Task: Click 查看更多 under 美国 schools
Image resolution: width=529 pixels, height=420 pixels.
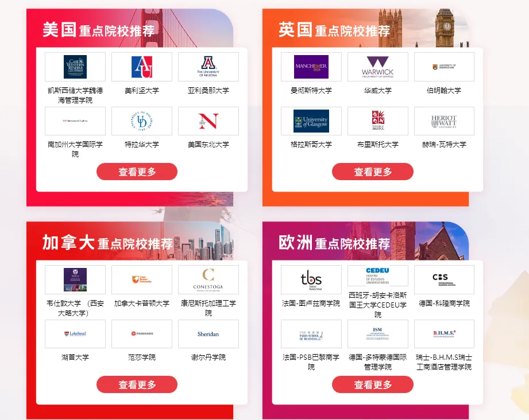Action: pyautogui.click(x=137, y=172)
